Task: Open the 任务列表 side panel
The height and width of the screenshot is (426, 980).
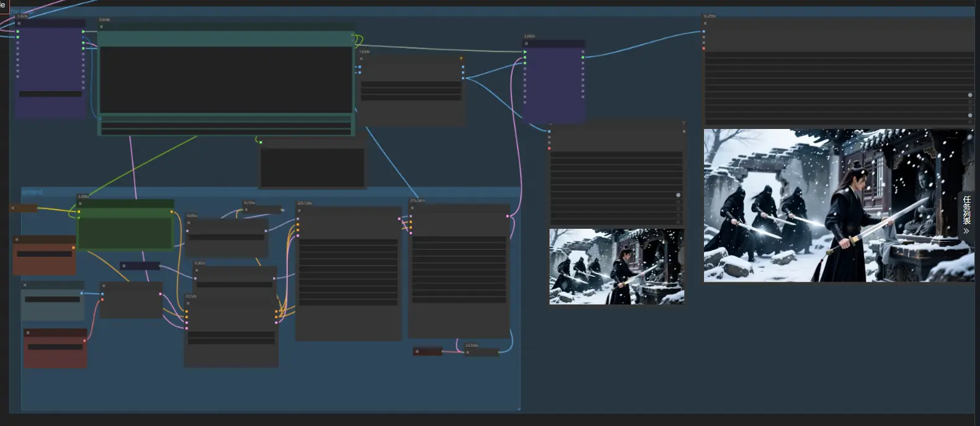Action: tap(966, 210)
